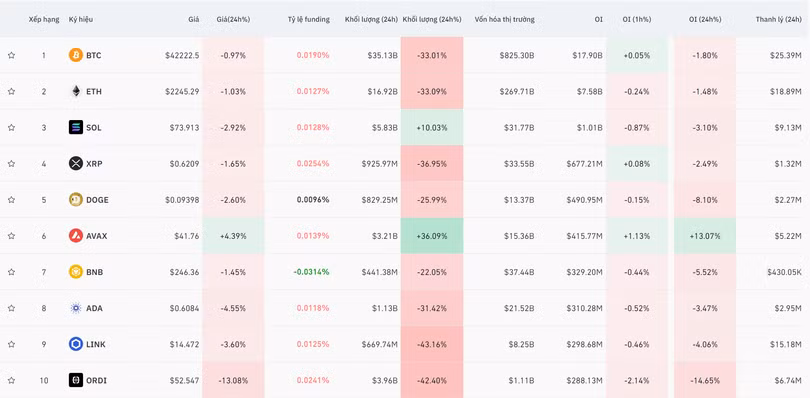Click BTC market cap $825.30B
This screenshot has height=398, width=810.
click(517, 55)
